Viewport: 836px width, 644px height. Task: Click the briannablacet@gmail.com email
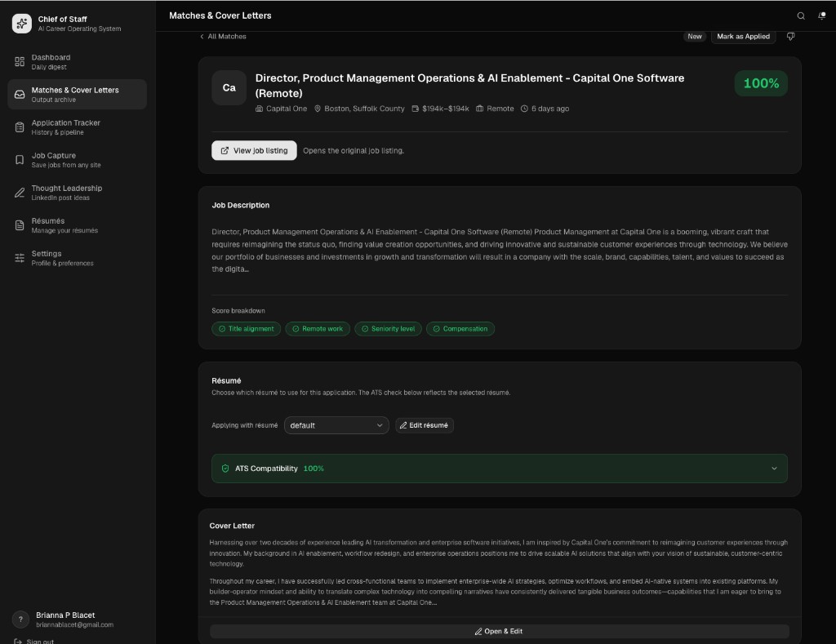74,624
